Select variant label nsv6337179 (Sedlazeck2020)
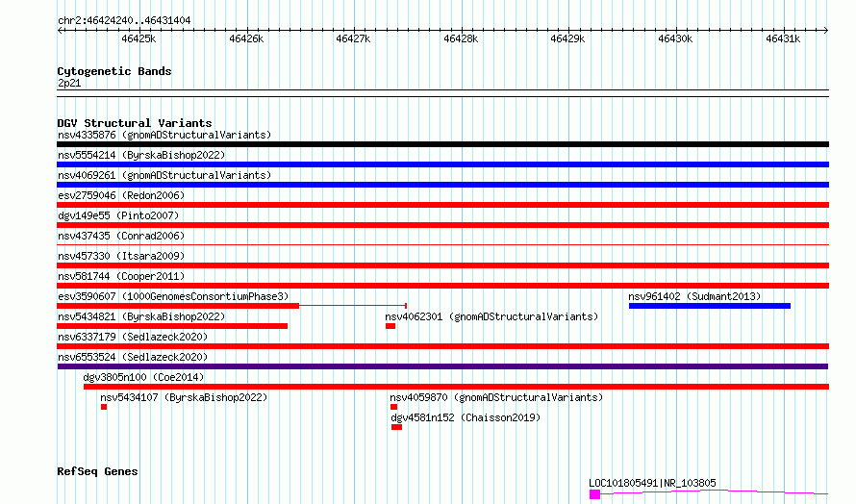 [x=133, y=337]
